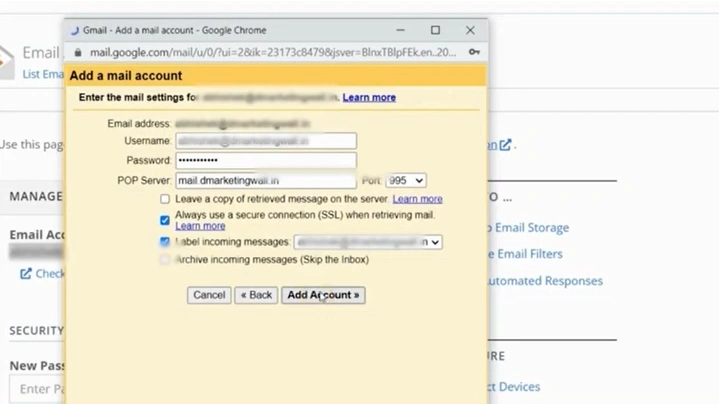Click the Gmail popup title bar favicon

75,30
